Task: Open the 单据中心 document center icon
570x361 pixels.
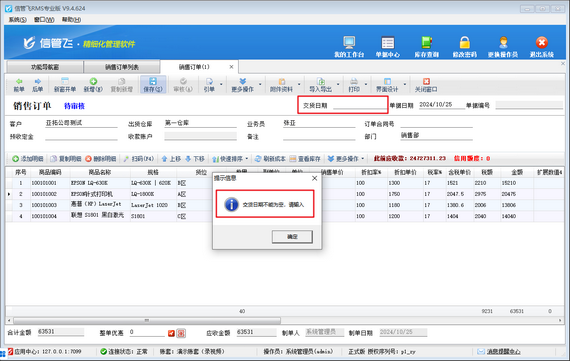Action: click(388, 43)
